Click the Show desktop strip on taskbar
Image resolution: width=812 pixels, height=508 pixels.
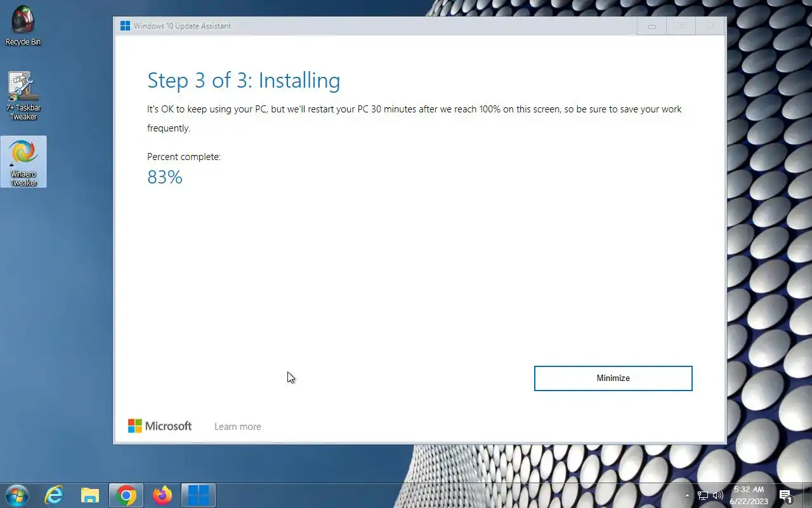[808, 495]
